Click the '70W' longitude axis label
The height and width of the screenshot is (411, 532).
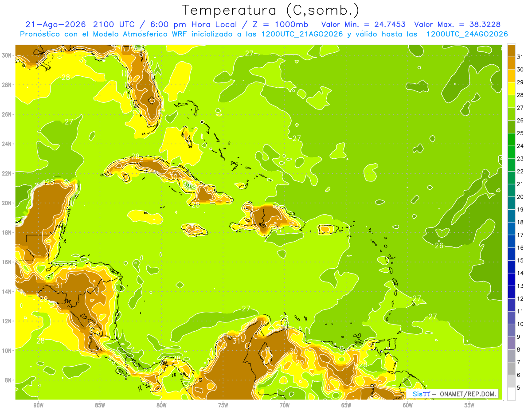point(285,405)
